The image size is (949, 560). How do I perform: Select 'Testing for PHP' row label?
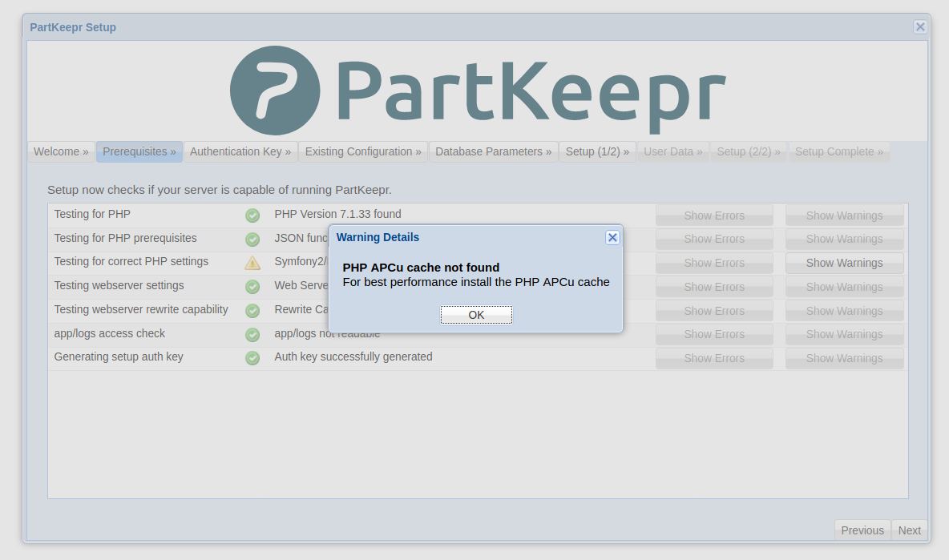pos(92,214)
